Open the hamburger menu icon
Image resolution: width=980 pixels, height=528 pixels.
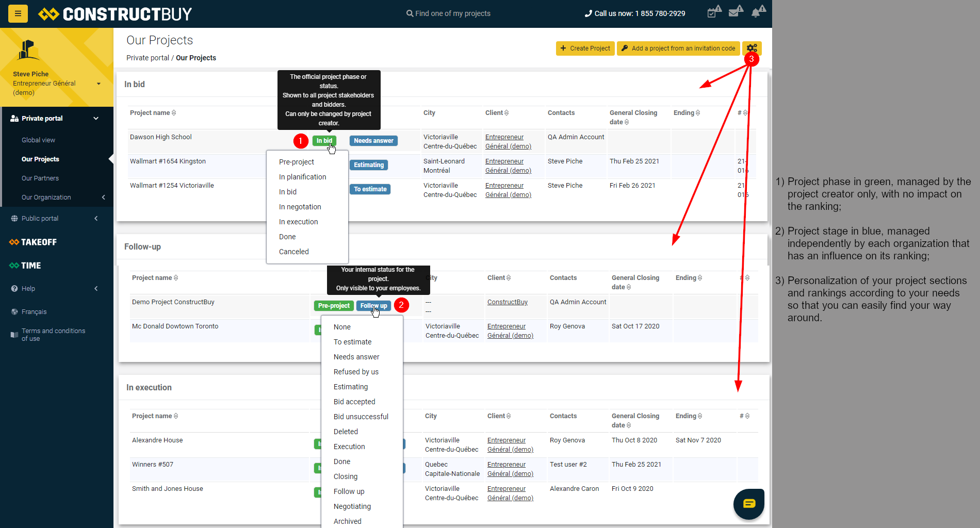click(x=18, y=13)
